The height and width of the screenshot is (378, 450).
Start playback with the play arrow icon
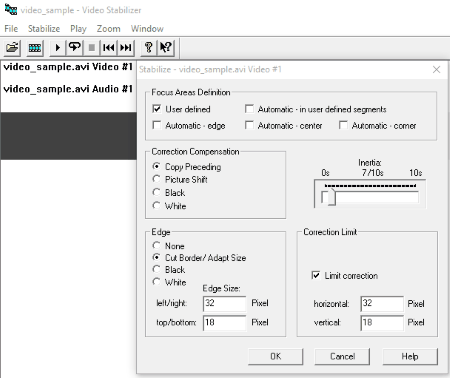[x=57, y=48]
